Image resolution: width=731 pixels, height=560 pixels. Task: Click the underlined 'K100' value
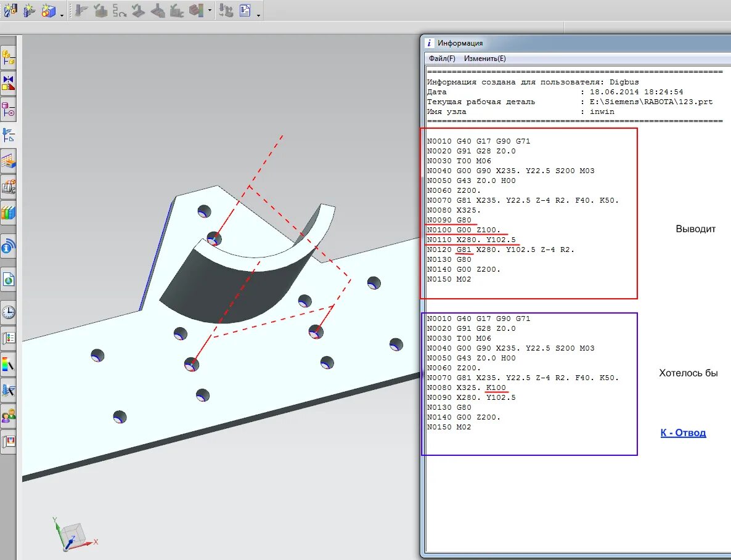[x=496, y=388]
